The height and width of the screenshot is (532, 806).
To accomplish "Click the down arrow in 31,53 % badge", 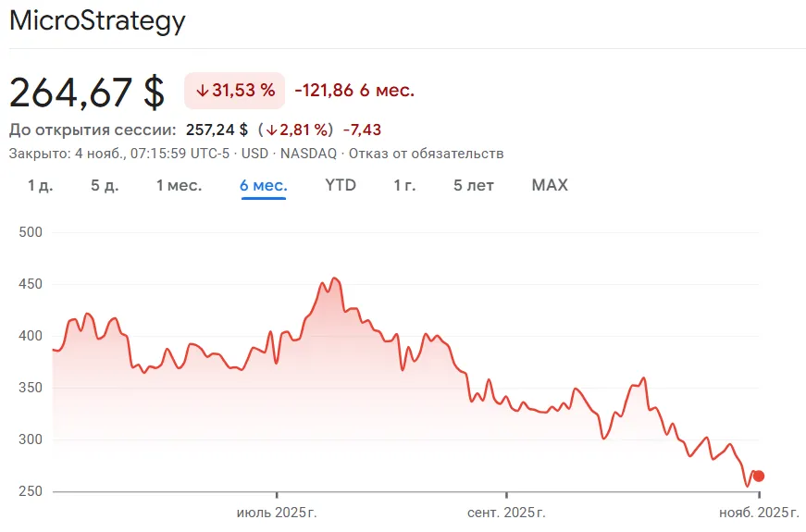I will pyautogui.click(x=203, y=91).
